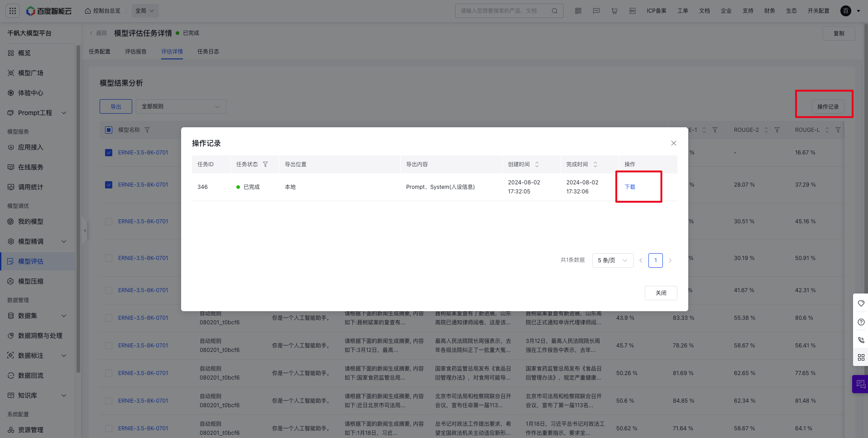Filter 模型名称 column funnel icon
Screen dimensions: 868x438
coord(147,130)
